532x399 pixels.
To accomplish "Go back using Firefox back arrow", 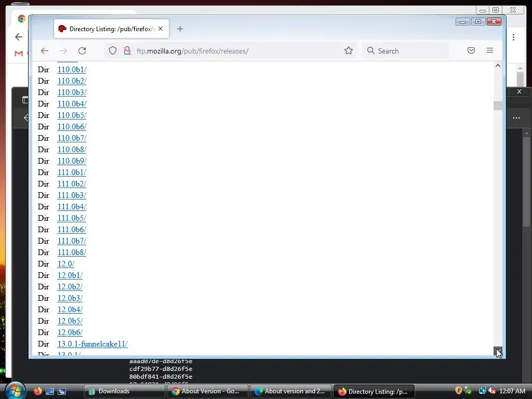I will click(45, 51).
